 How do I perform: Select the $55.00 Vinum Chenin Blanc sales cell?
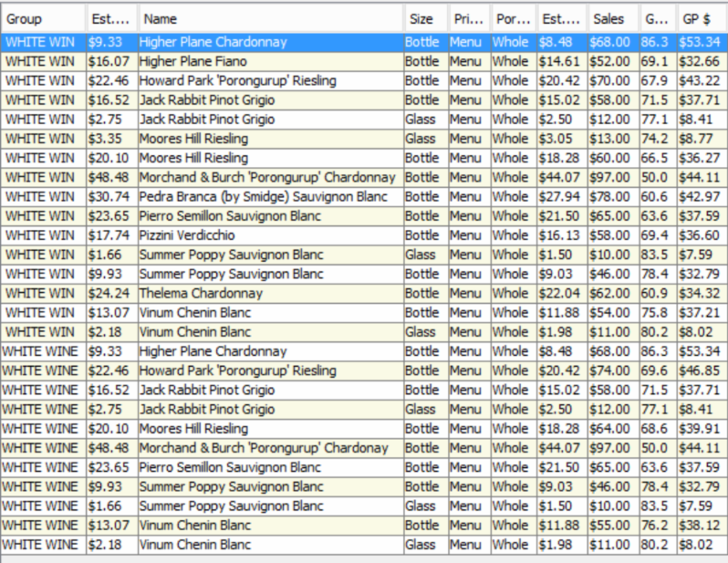coord(610,526)
